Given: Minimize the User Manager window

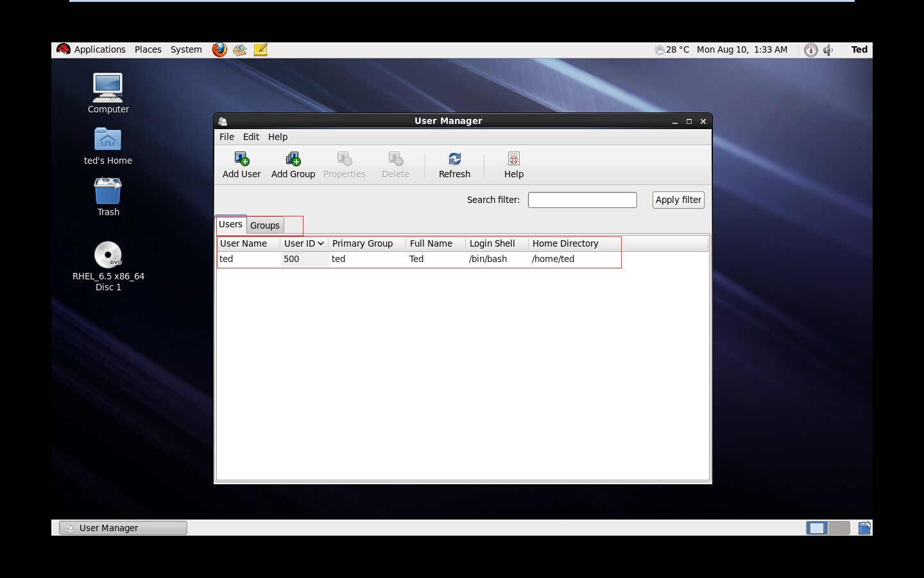Looking at the screenshot, I should click(x=675, y=121).
